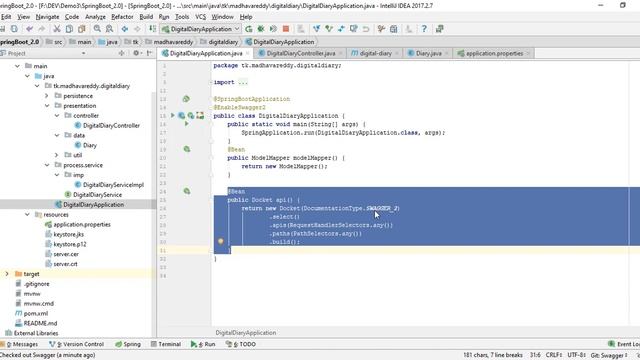
Task: Click the Paste clipboard icon
Action: (82, 29)
